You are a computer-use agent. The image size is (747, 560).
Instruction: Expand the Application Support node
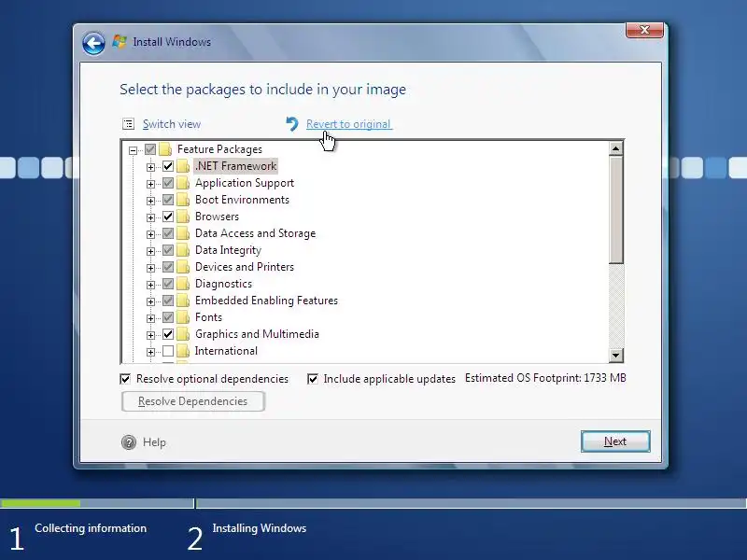pos(150,184)
